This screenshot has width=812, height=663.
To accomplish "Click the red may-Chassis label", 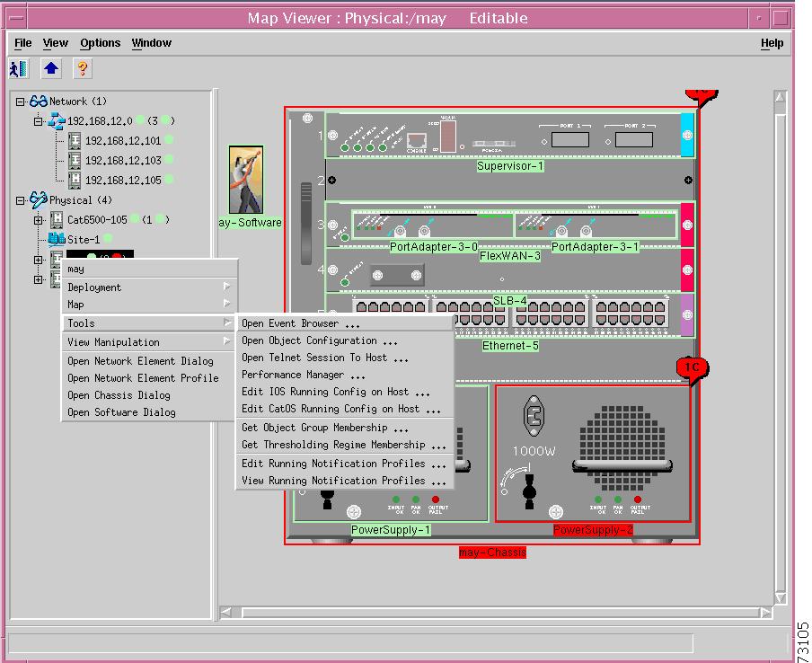I will click(492, 552).
